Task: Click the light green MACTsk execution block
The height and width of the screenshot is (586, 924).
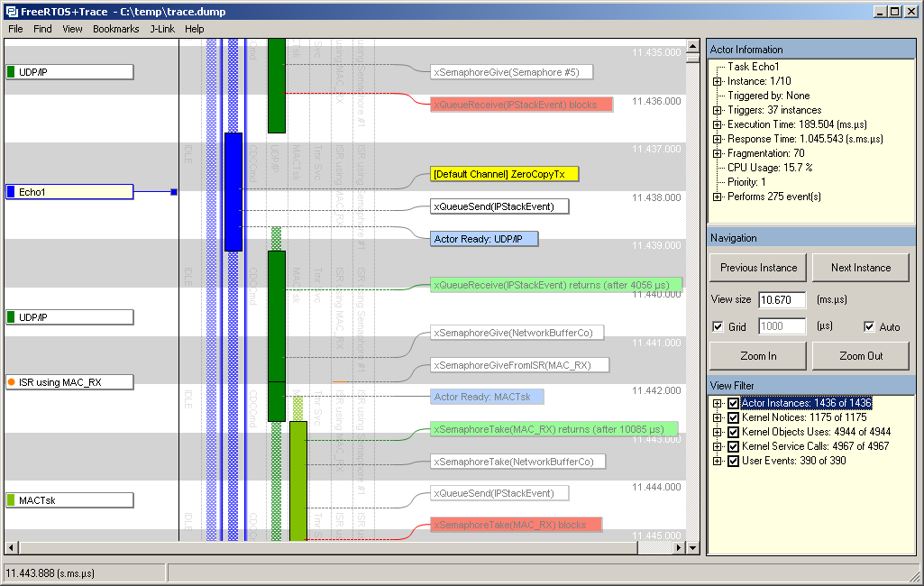Action: click(x=298, y=481)
